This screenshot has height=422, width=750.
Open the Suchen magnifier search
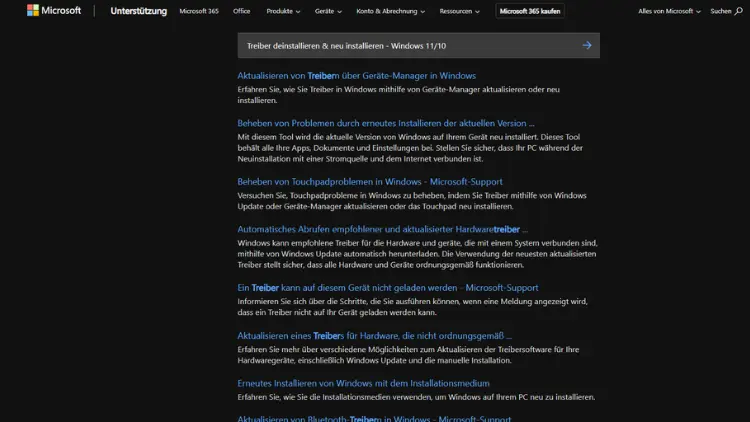coord(727,11)
